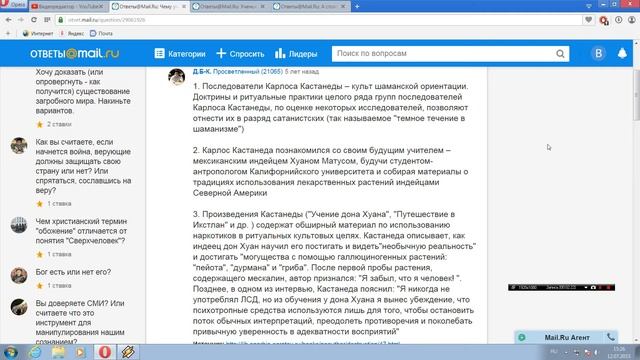Open question "Бог есть или нет его?"

73,272
